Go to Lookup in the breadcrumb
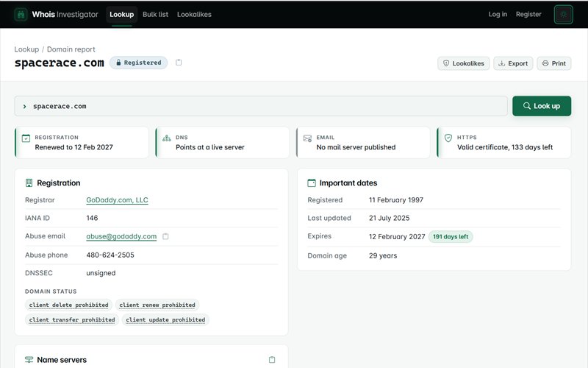The width and height of the screenshot is (588, 368). (x=26, y=49)
